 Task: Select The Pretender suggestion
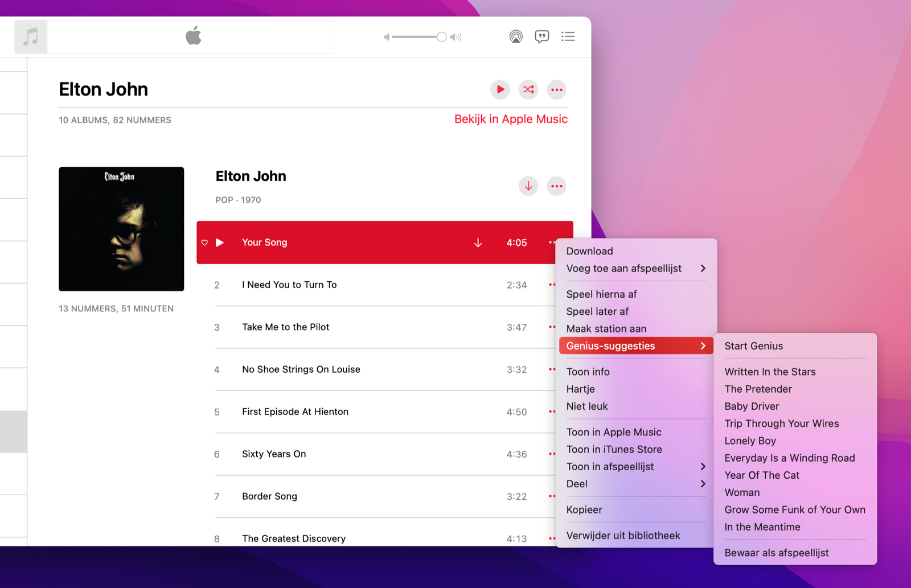click(x=795, y=389)
